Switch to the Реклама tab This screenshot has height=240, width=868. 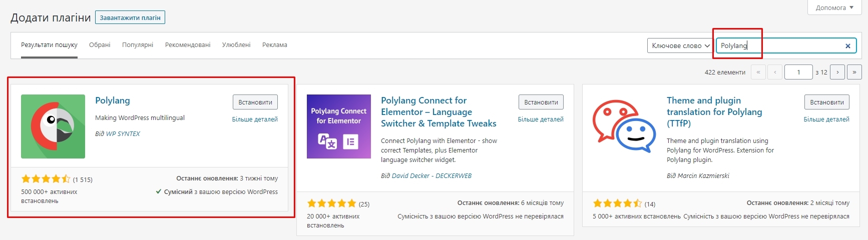pyautogui.click(x=275, y=45)
